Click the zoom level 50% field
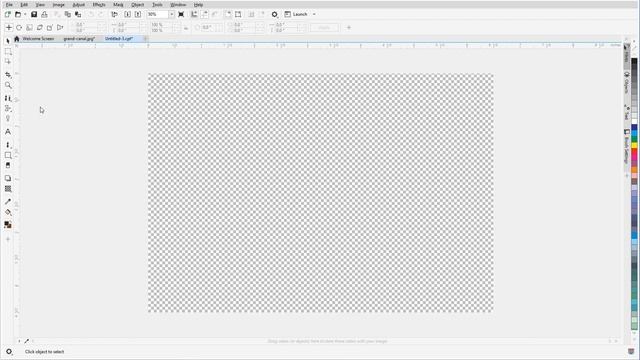The image size is (640, 360). [x=158, y=14]
